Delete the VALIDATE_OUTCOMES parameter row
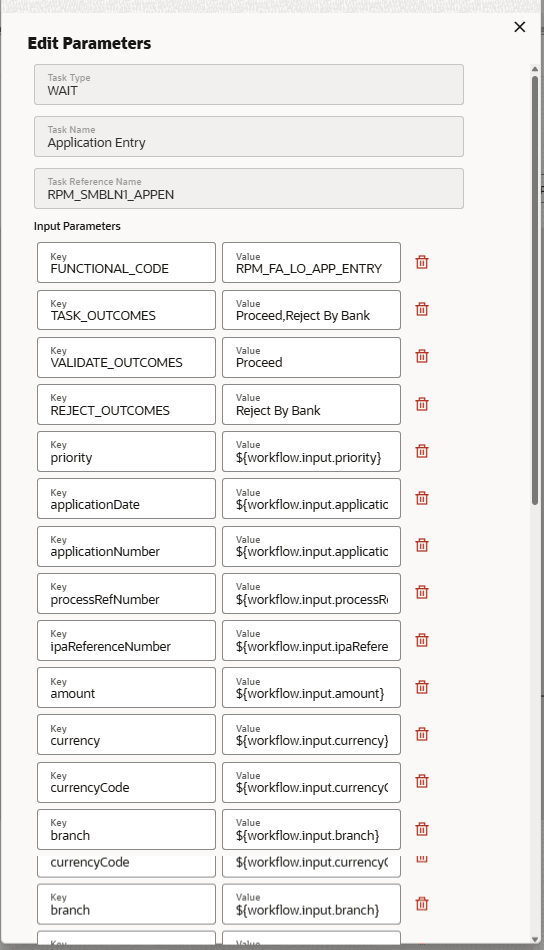Screen dimensions: 544x950 pyautogui.click(x=422, y=356)
